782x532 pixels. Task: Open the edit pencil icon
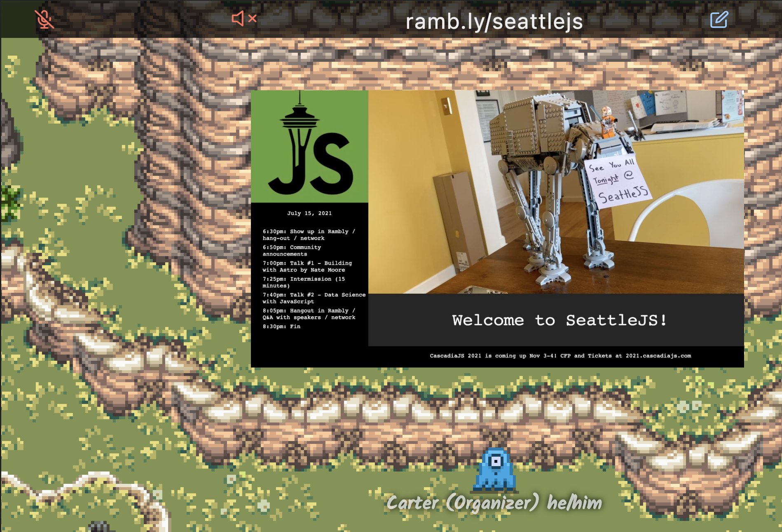(x=719, y=19)
